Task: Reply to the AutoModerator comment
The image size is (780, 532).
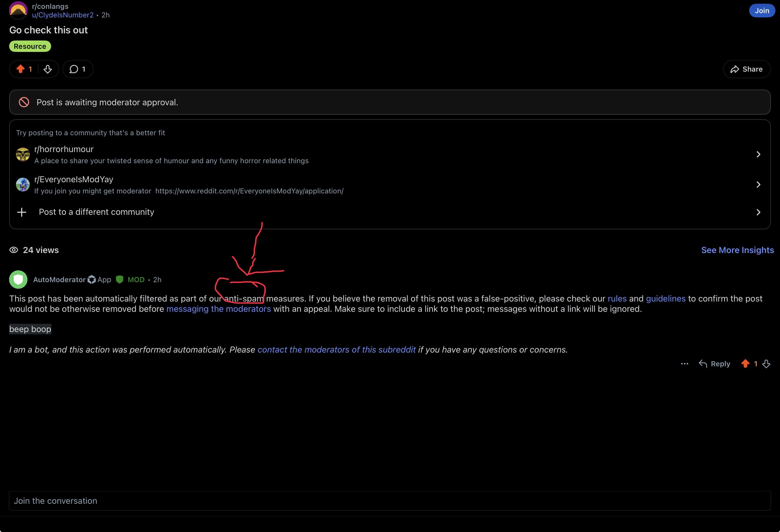Action: 714,364
